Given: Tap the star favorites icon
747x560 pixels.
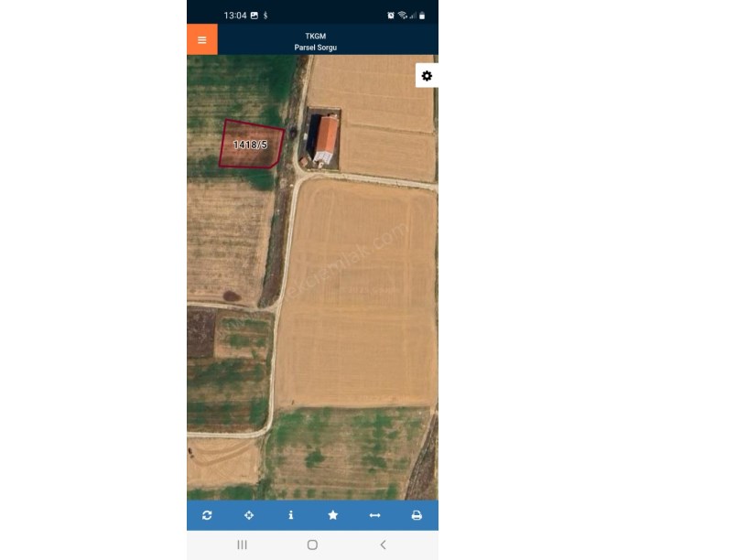Looking at the screenshot, I should click(333, 515).
